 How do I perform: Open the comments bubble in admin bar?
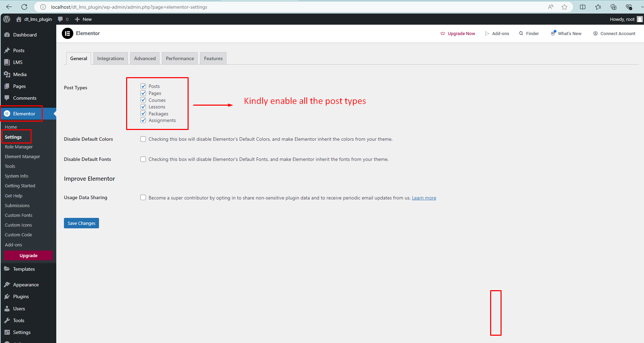coord(60,19)
